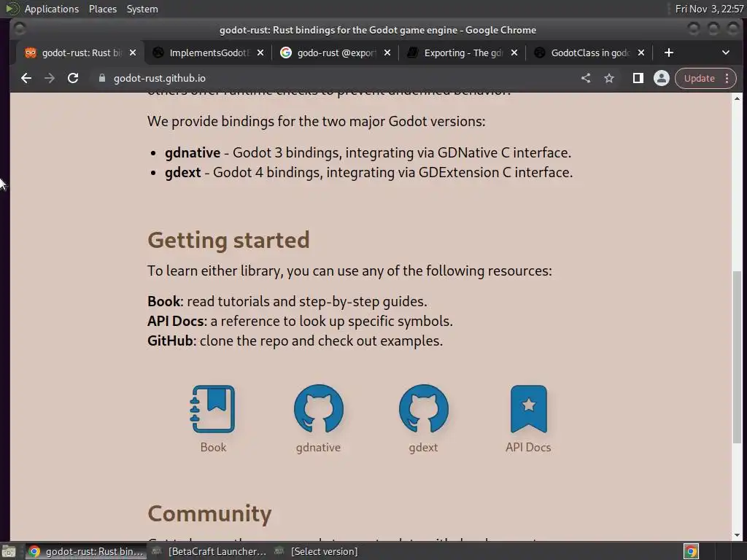Switch to the godo-rust @export Google tab
The height and width of the screenshot is (560, 747).
[336, 52]
